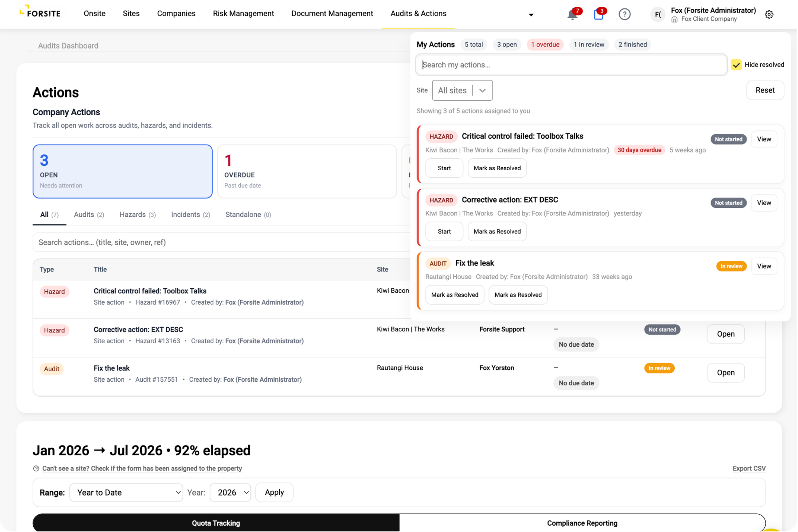Screen dimensions: 798x532
Task: Select the 3 Open summary card
Action: [122, 172]
